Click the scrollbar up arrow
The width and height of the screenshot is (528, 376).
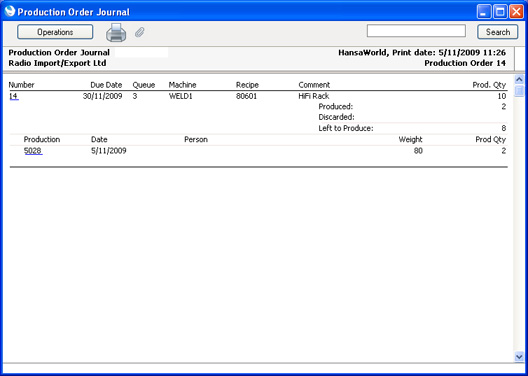pyautogui.click(x=519, y=80)
